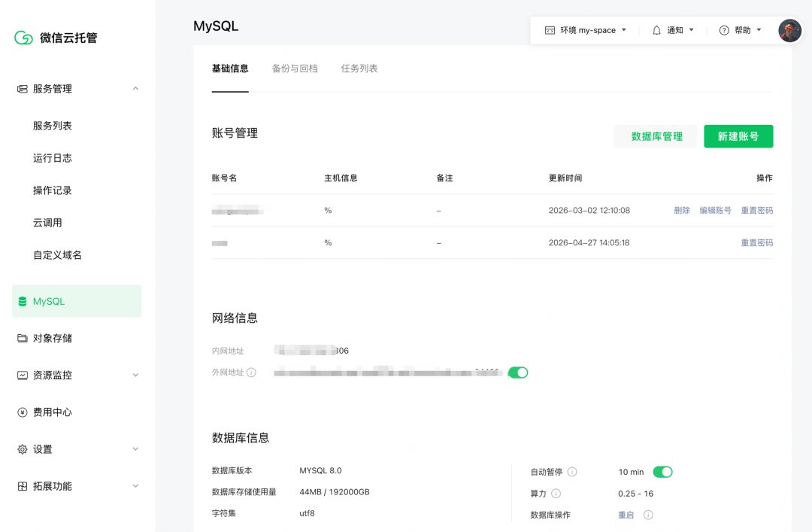
Task: Click the 更新时间 column header
Action: click(x=565, y=178)
